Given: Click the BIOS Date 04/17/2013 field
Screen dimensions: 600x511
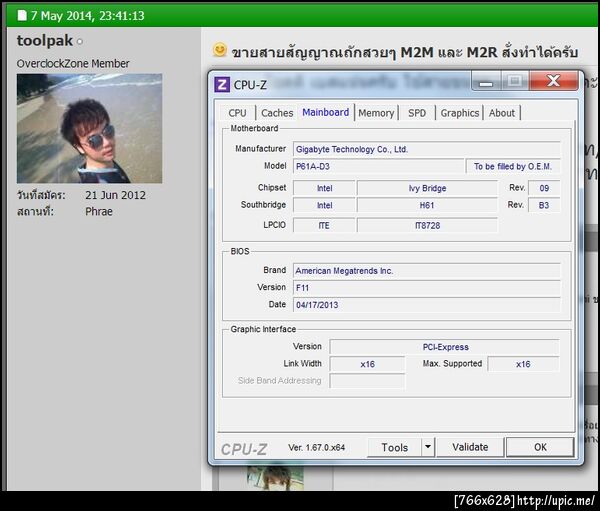Looking at the screenshot, I should (x=427, y=305).
